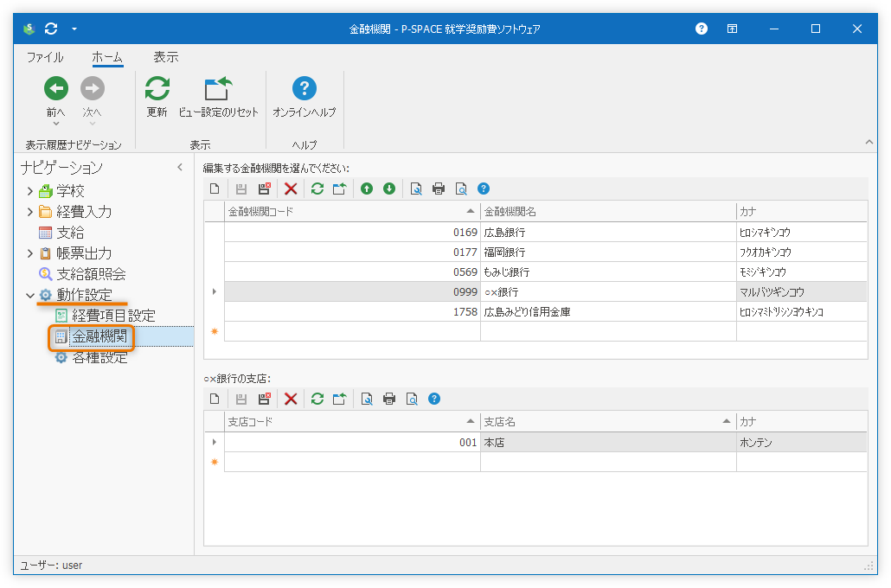Collapse the ナビゲーション panel
Viewport: 891px width, 588px height.
(180, 167)
